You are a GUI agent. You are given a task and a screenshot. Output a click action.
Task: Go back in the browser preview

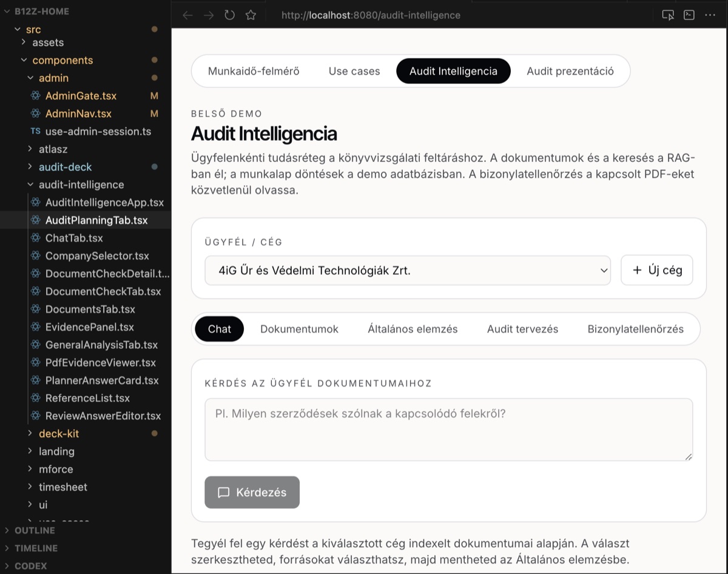187,15
